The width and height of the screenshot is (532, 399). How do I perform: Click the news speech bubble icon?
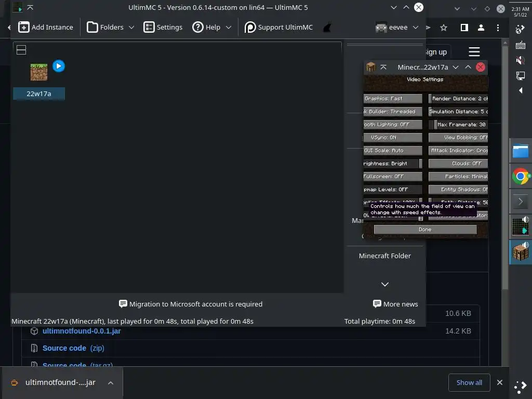[123, 303]
